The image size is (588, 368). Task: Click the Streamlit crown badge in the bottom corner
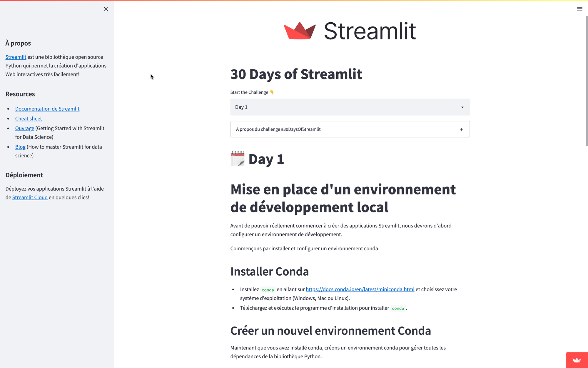[577, 360]
